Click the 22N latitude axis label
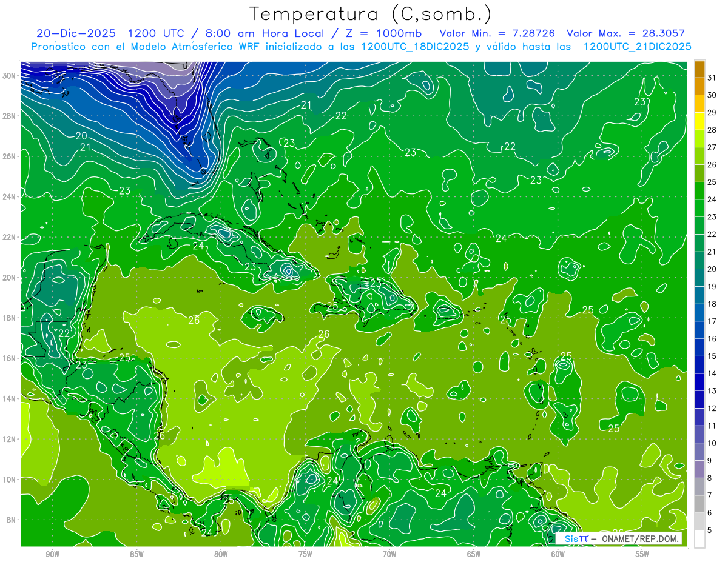This screenshot has width=728, height=562. pyautogui.click(x=10, y=237)
